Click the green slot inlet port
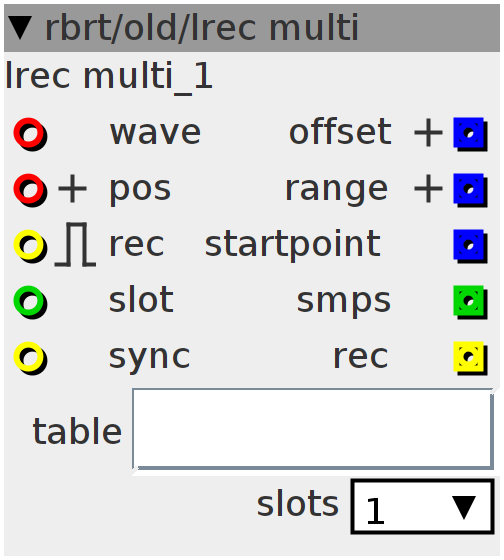 point(30,302)
